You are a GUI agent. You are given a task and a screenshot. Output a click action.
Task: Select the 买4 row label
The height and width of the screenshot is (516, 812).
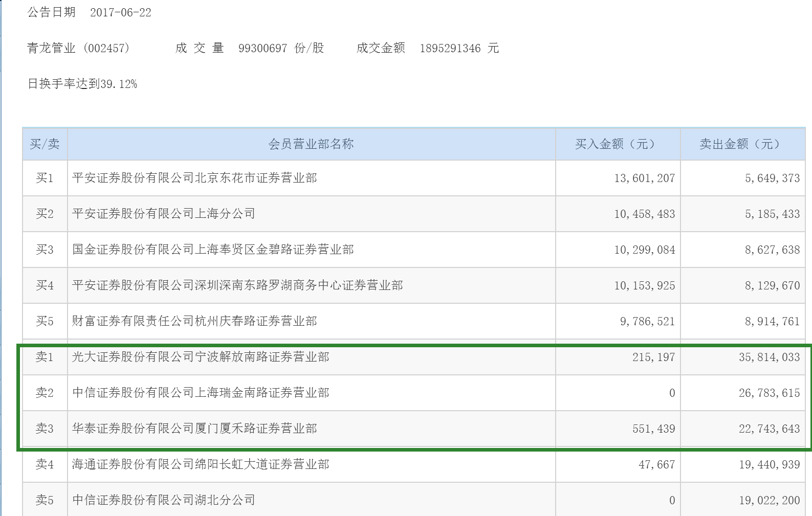point(45,285)
